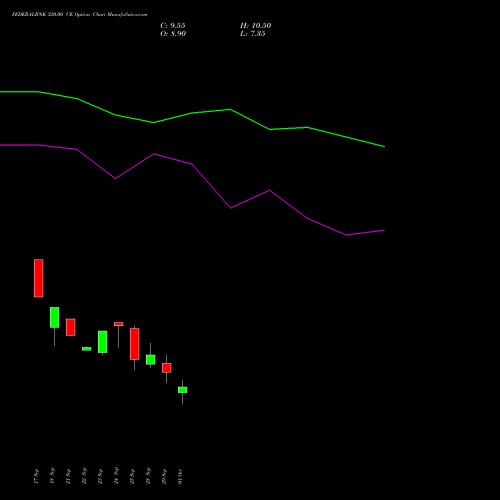Select the red candlestick above 21 Sep
The width and height of the screenshot is (500, 500).
[x=71, y=327]
